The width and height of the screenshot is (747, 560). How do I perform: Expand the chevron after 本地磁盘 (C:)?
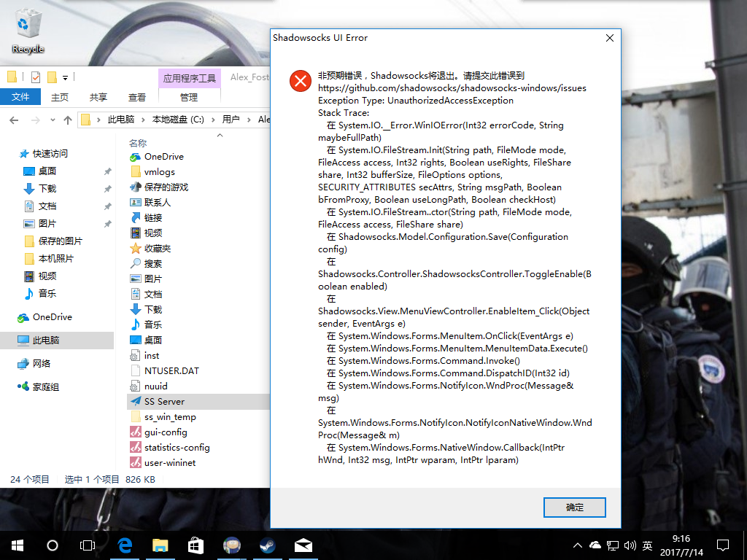tap(212, 120)
